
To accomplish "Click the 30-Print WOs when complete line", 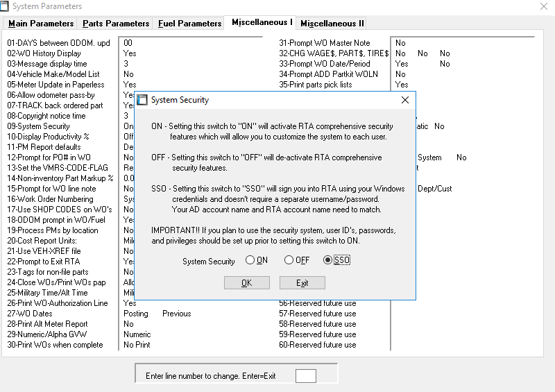I will click(x=53, y=345).
